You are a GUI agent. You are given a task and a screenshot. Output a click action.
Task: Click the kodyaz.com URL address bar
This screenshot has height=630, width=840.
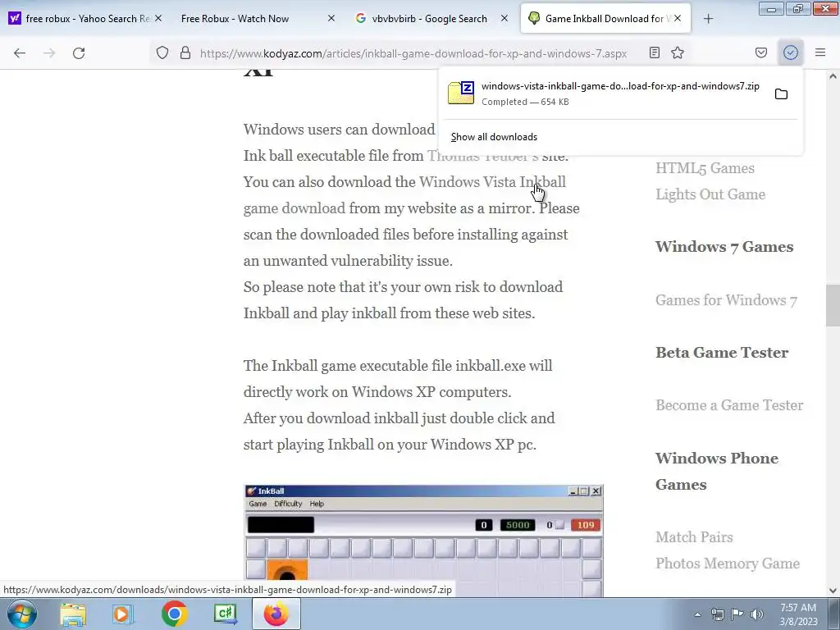pyautogui.click(x=413, y=53)
